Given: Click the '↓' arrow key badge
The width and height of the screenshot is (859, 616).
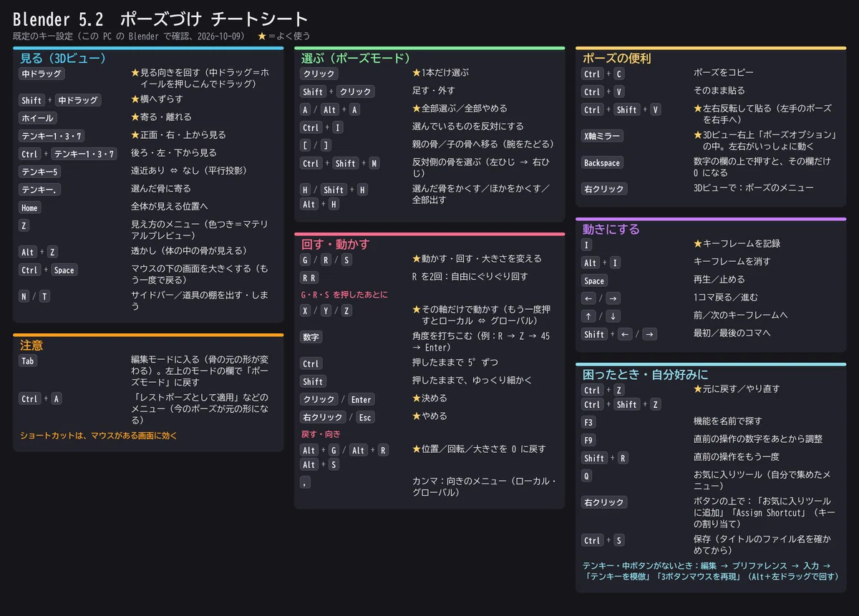Looking at the screenshot, I should 613,316.
